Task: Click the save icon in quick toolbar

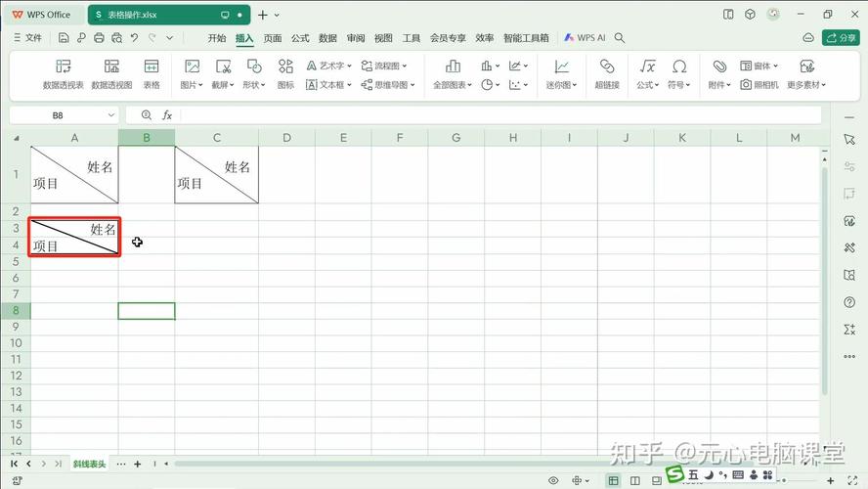Action: click(x=64, y=38)
